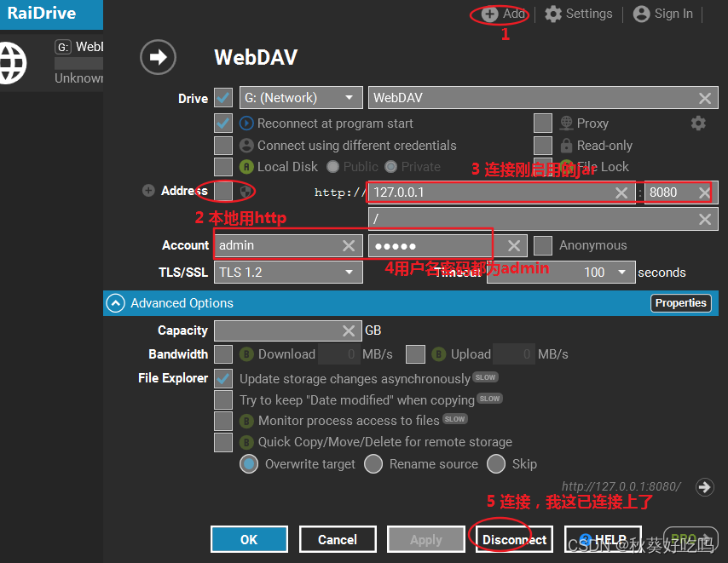This screenshot has width=728, height=563.
Task: Select Overwrite target radio button
Action: (249, 463)
